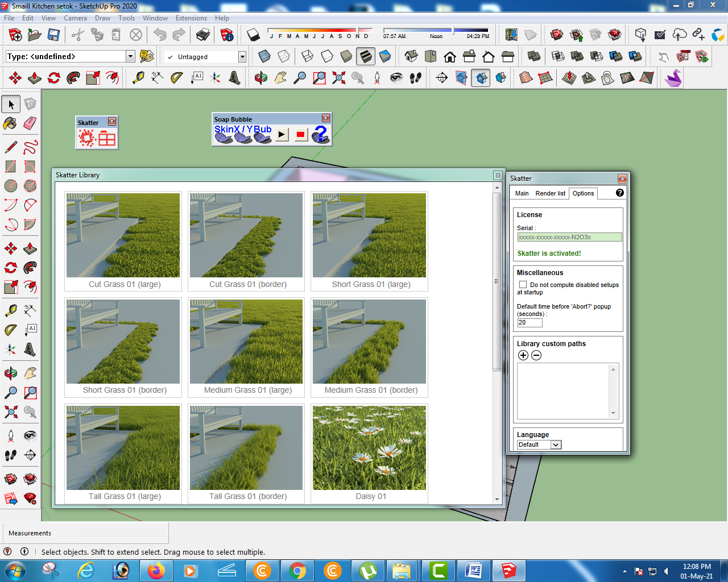Remove a library custom path (minus)
The image size is (728, 582).
[x=536, y=355]
